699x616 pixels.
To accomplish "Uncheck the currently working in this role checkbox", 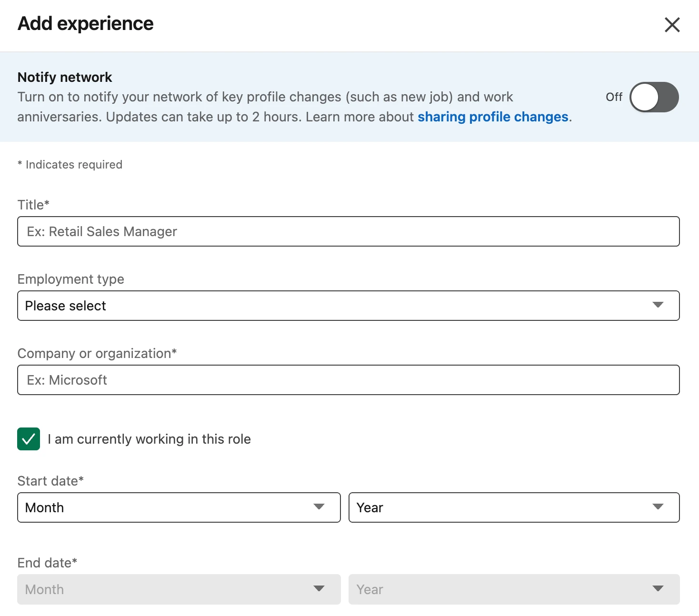I will coord(29,439).
